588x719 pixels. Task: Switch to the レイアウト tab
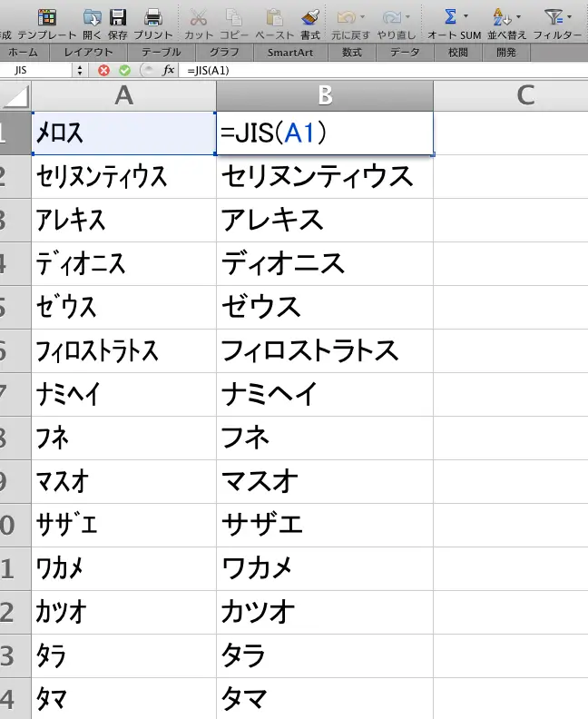[88, 53]
